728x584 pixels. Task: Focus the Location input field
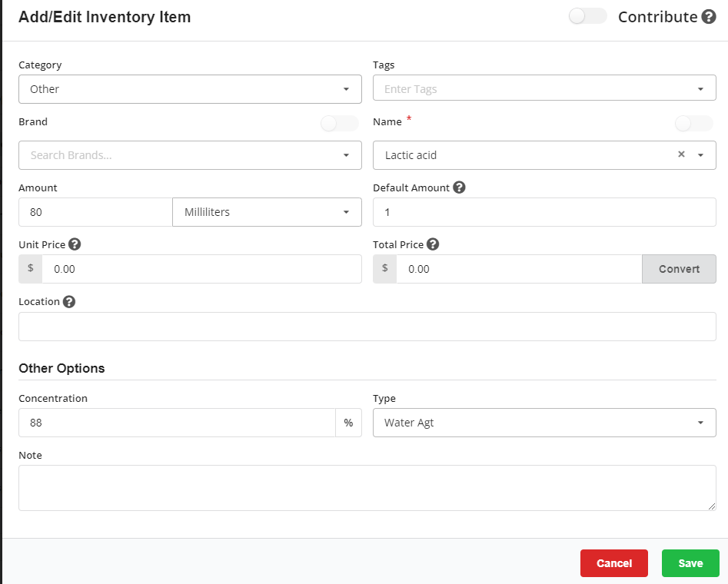[x=367, y=327]
